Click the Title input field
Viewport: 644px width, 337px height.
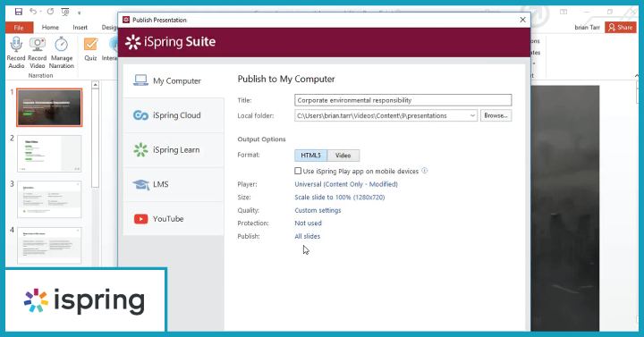pos(402,100)
